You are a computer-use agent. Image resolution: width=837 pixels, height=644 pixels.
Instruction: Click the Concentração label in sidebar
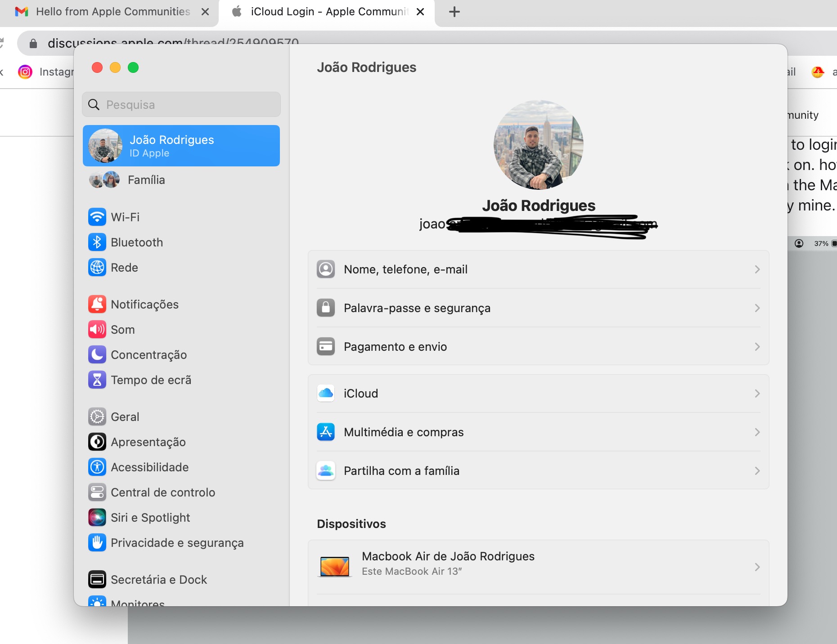pyautogui.click(x=148, y=355)
